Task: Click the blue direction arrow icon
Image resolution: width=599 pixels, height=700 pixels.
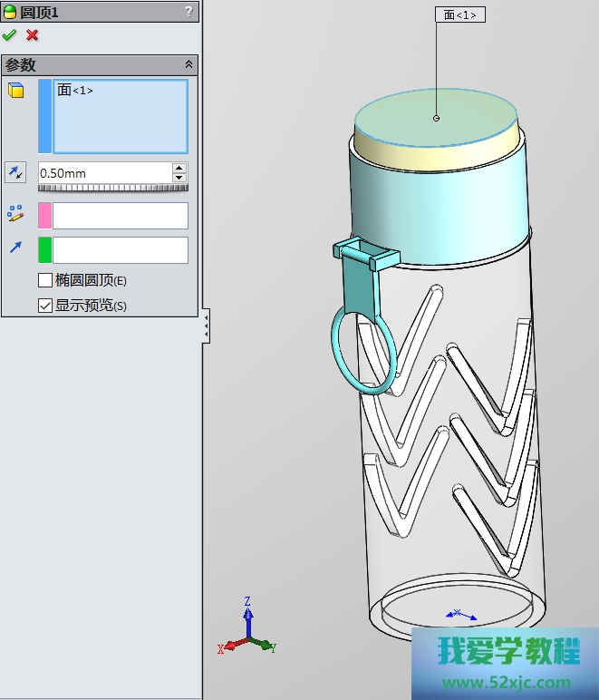Action: [16, 248]
